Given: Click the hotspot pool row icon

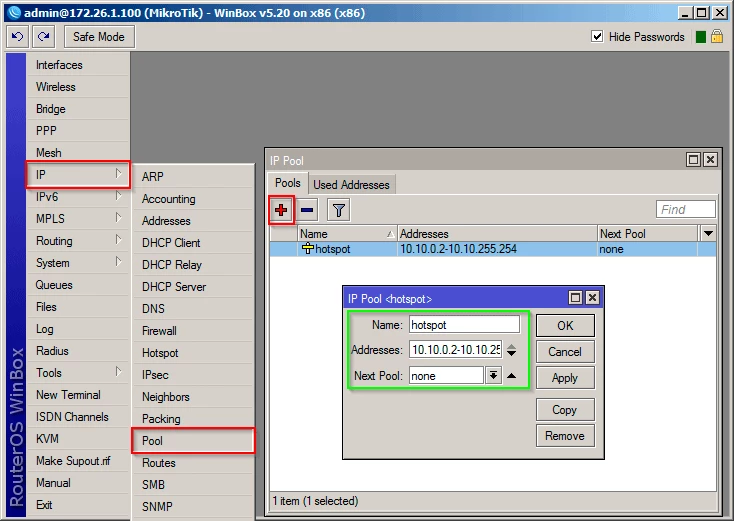Looking at the screenshot, I should [x=308, y=249].
